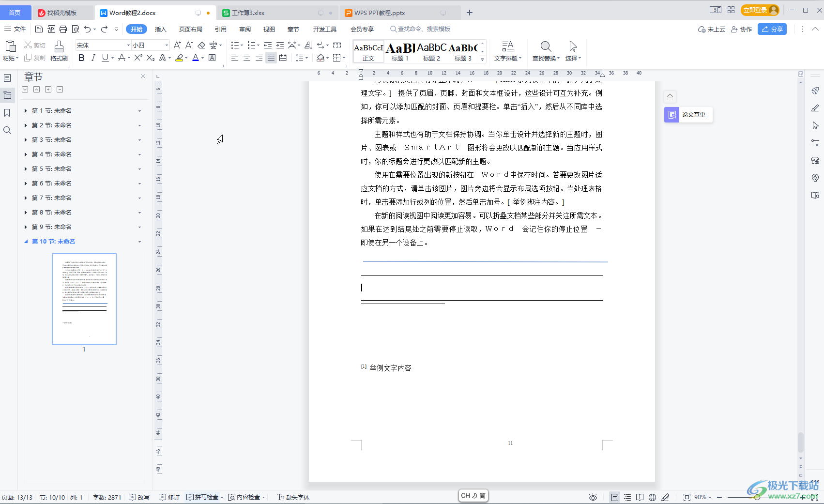
Task: Apply underline to text
Action: (x=105, y=58)
